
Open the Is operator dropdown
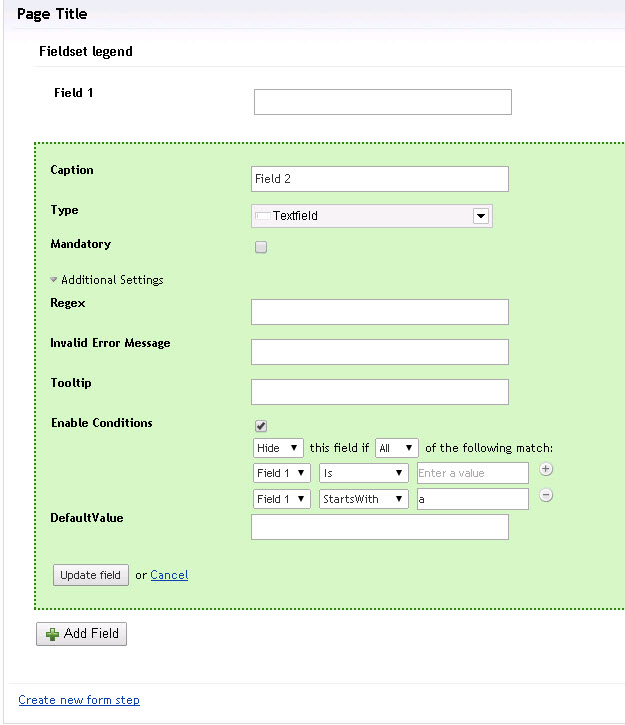click(x=364, y=473)
